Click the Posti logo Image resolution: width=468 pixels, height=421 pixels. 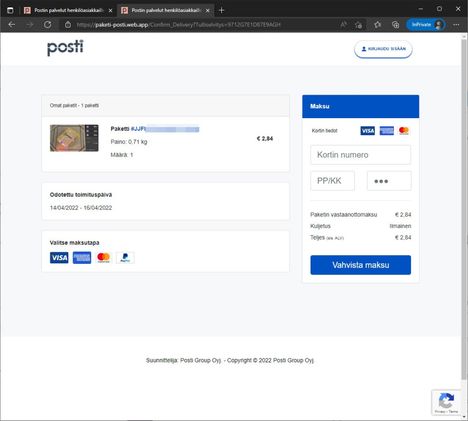click(65, 48)
